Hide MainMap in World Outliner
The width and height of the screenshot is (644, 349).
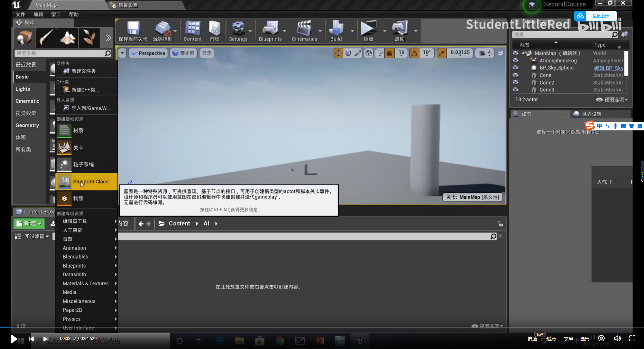516,53
